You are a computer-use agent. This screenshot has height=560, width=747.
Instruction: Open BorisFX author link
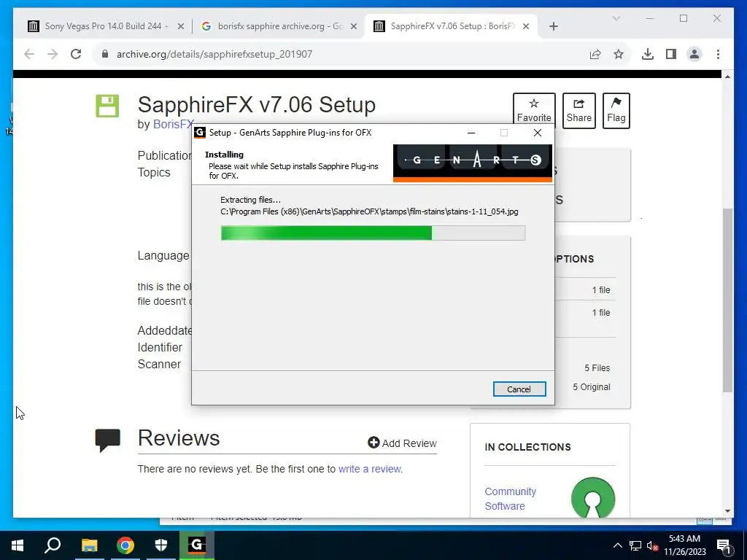coord(174,124)
